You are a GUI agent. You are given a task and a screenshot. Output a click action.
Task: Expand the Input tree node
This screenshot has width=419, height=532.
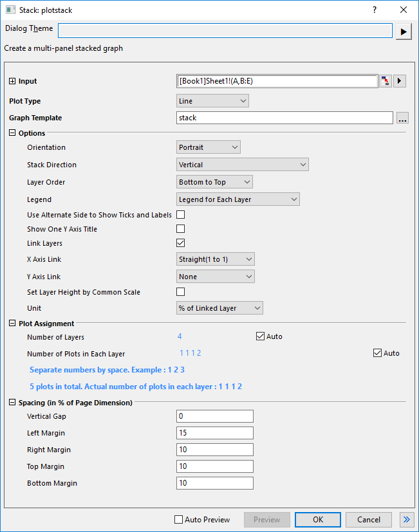[12, 82]
